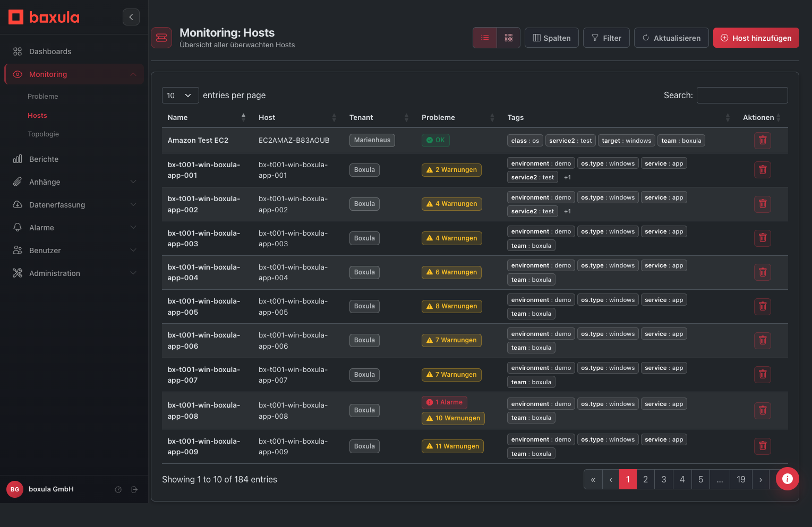
Task: Click the BG user avatar
Action: pos(15,489)
